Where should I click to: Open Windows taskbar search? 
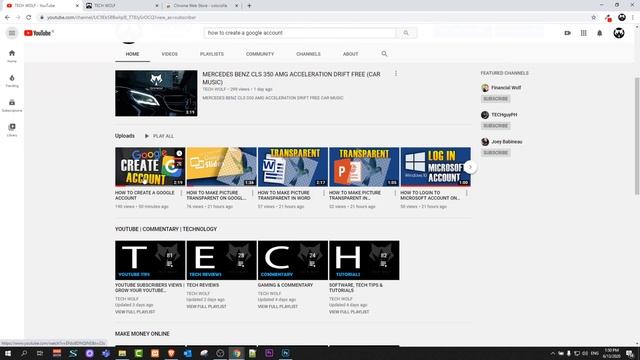point(24,353)
